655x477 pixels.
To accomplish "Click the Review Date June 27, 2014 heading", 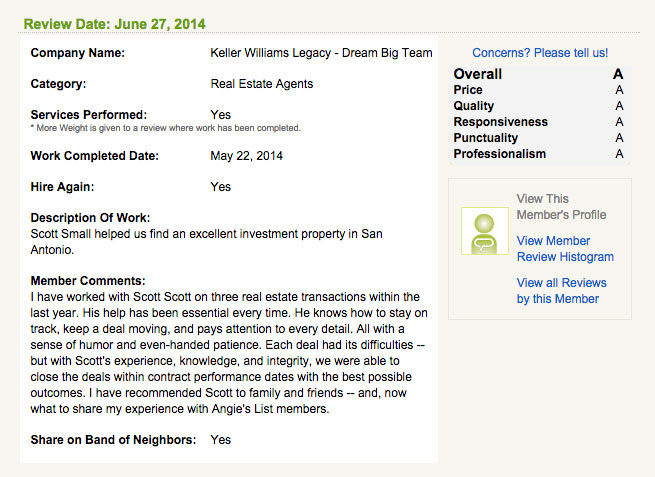I will tap(114, 24).
